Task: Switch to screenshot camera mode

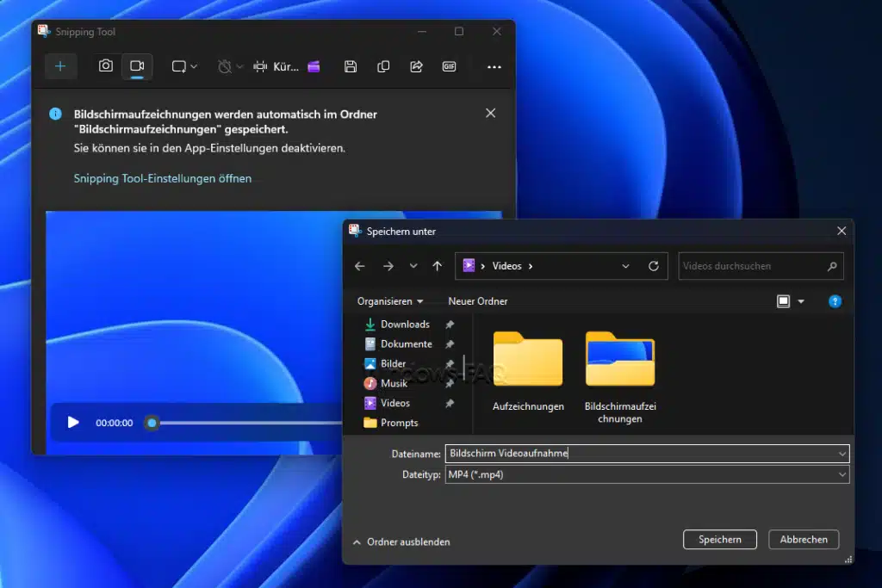Action: pos(106,65)
